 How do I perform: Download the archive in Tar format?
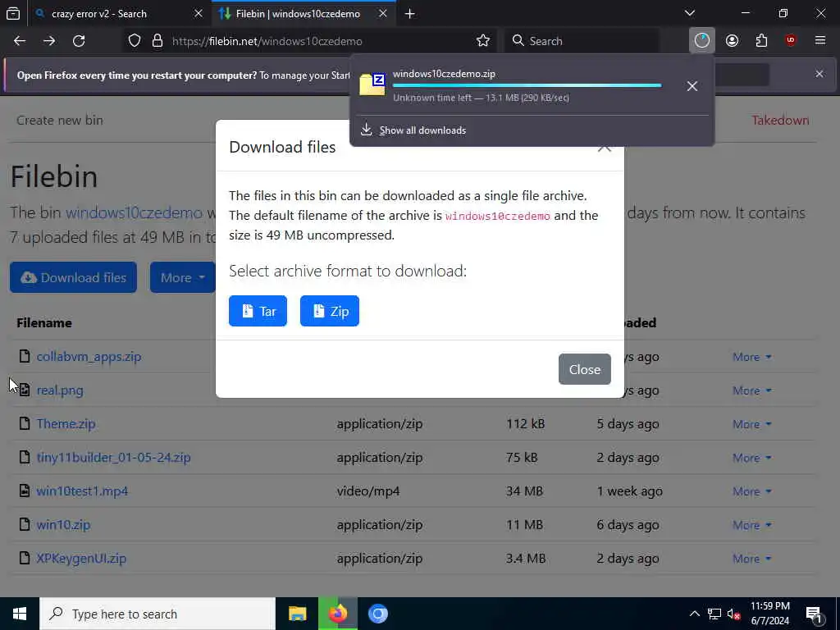[x=258, y=311]
